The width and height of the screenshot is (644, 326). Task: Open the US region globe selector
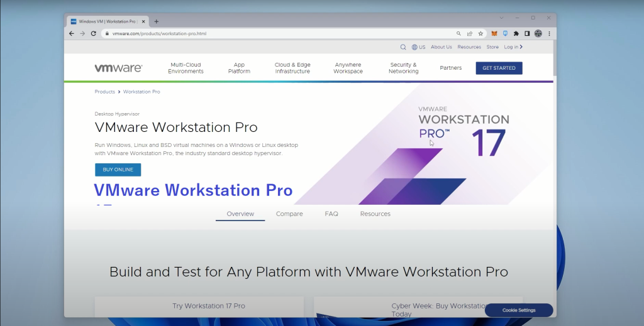tap(418, 47)
